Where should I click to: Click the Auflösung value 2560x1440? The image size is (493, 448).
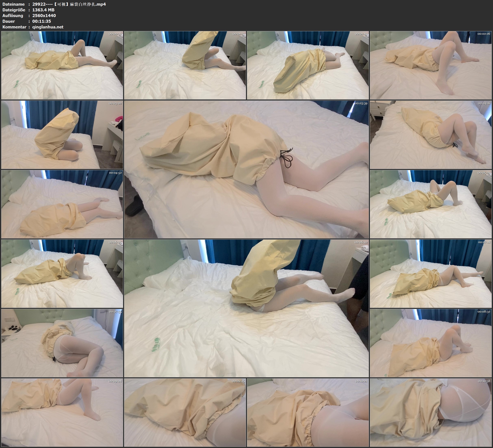click(x=44, y=16)
